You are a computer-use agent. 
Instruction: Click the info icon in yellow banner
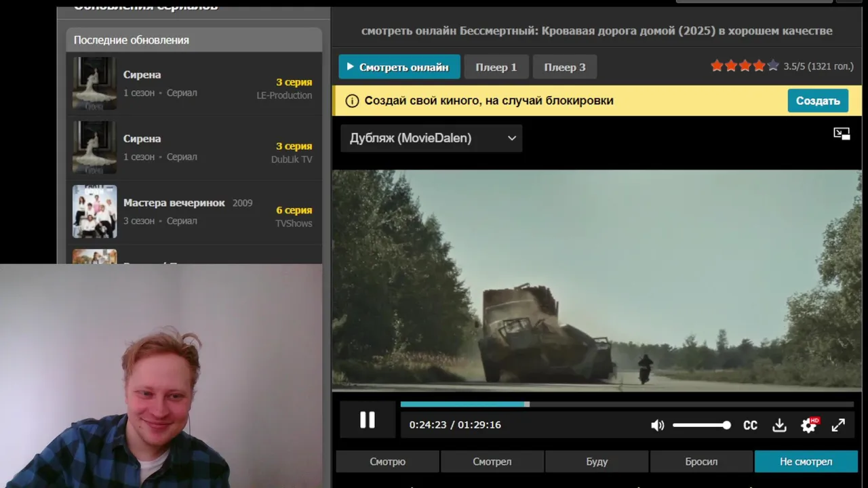[352, 101]
